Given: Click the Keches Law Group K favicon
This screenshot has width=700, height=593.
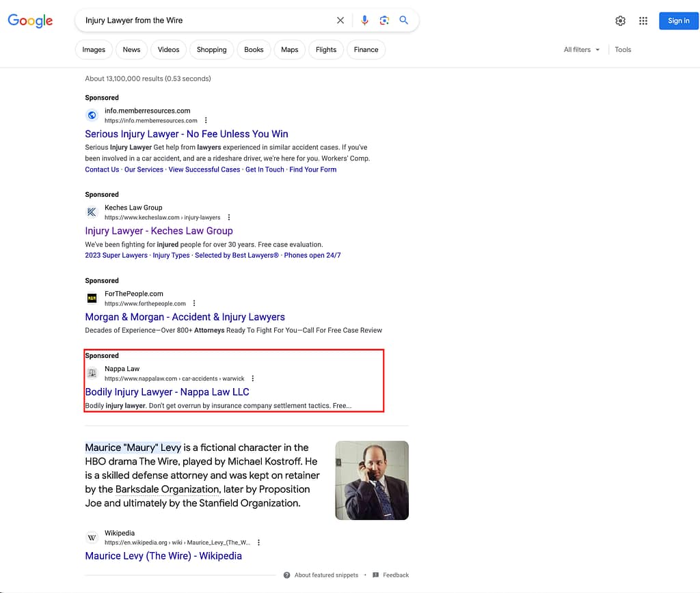Looking at the screenshot, I should click(x=92, y=212).
